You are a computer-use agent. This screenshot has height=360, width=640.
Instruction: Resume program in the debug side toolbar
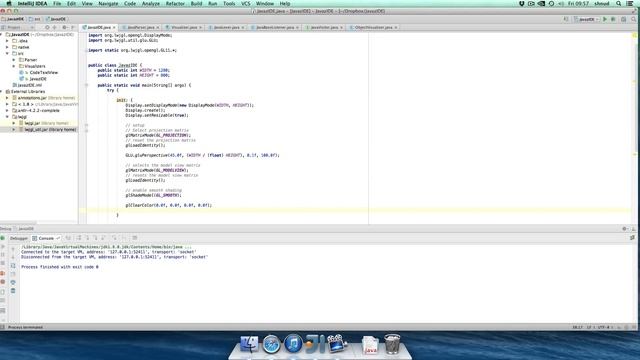point(3,247)
